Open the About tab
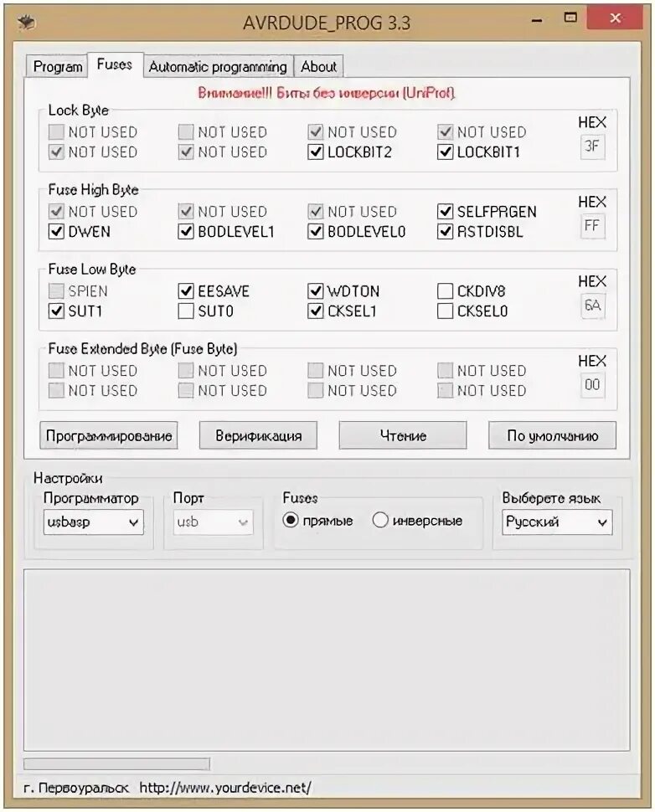This screenshot has width=655, height=812. click(x=318, y=66)
